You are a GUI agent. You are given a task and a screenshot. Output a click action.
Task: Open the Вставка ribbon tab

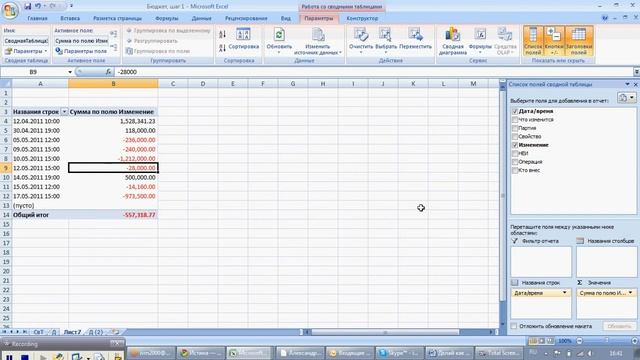click(x=70, y=18)
